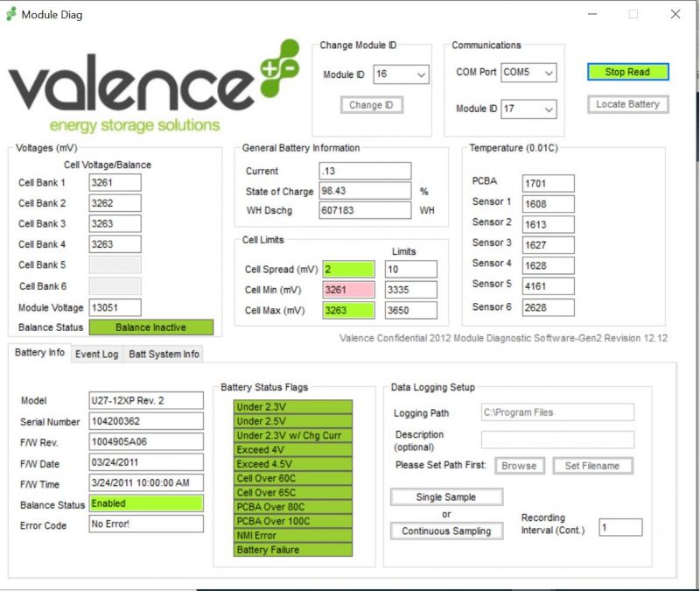Click the F/W Date field
700x591 pixels.
point(146,462)
